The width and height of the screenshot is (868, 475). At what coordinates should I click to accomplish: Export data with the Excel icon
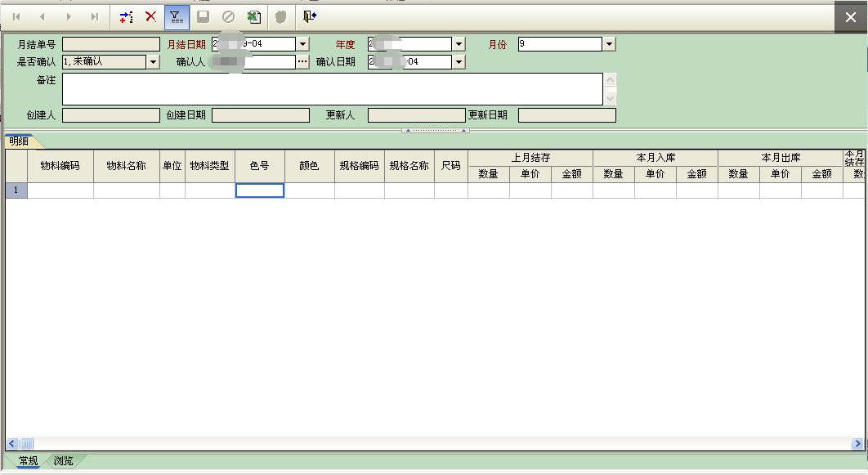point(254,16)
